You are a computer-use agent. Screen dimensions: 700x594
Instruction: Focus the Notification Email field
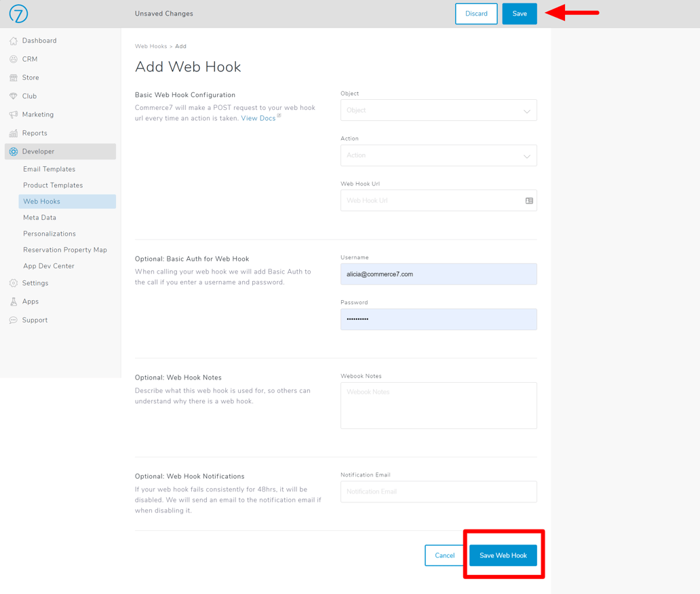438,491
